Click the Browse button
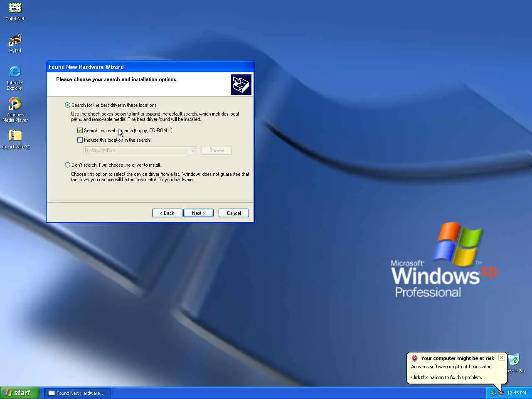This screenshot has height=399, width=532. point(217,150)
